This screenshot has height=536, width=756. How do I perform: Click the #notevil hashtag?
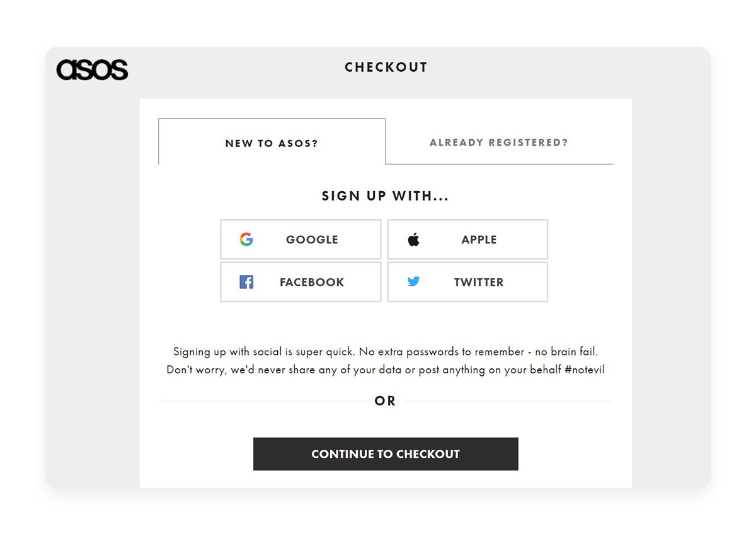click(585, 370)
